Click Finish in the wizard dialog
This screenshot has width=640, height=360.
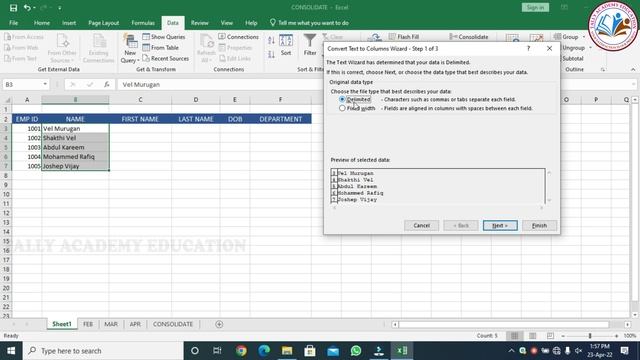[x=539, y=225]
